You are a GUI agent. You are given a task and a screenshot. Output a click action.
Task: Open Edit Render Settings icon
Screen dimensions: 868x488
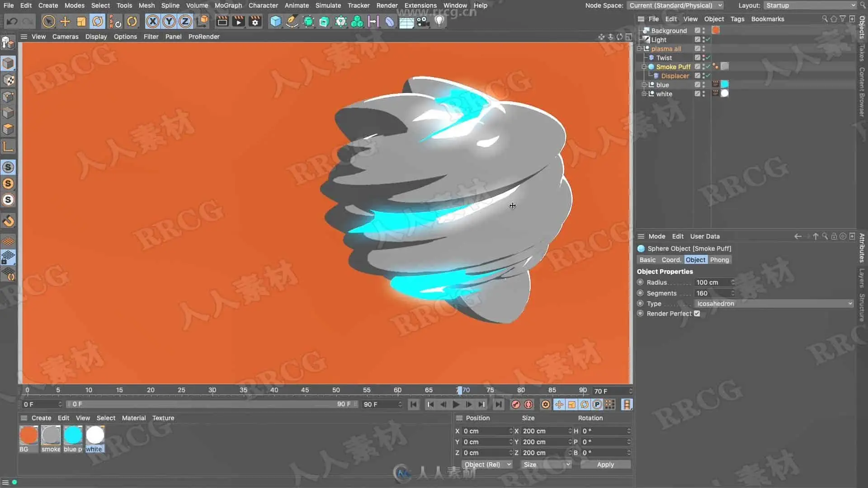255,21
